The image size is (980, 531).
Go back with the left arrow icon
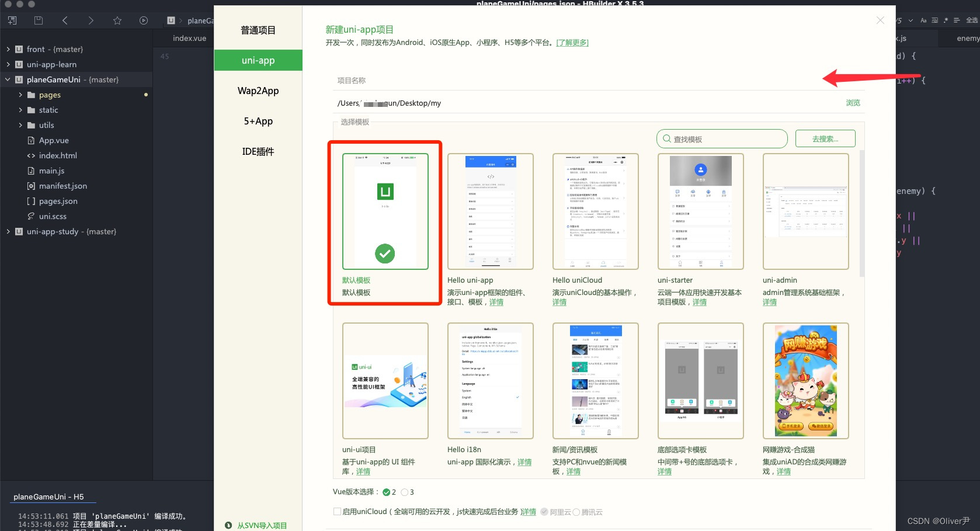pyautogui.click(x=65, y=20)
